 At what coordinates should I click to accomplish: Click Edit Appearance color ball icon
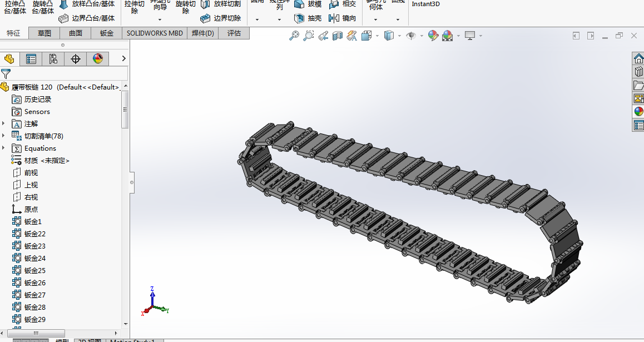433,36
